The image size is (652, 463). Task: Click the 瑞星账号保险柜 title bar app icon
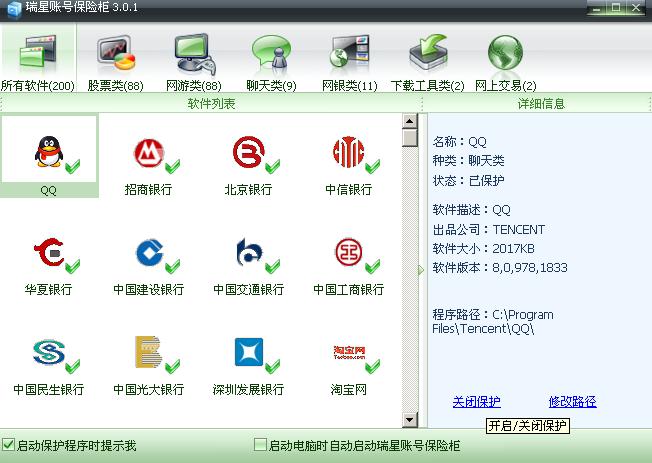click(14, 9)
